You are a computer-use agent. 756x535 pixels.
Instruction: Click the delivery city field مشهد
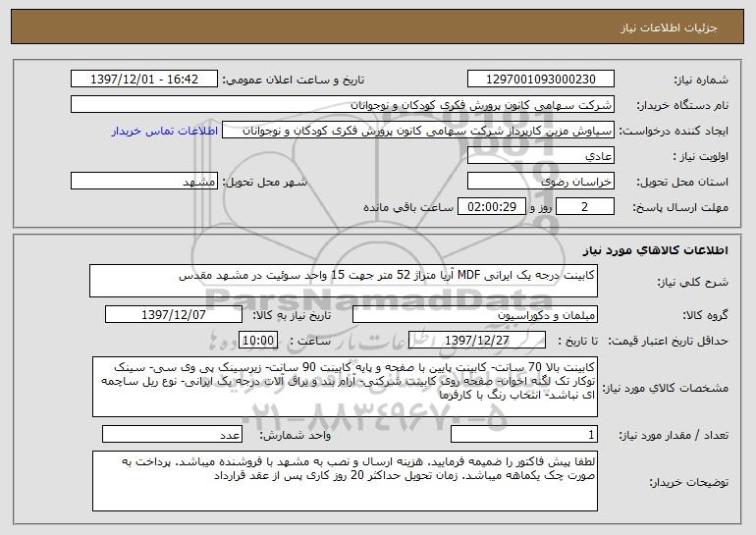144,182
